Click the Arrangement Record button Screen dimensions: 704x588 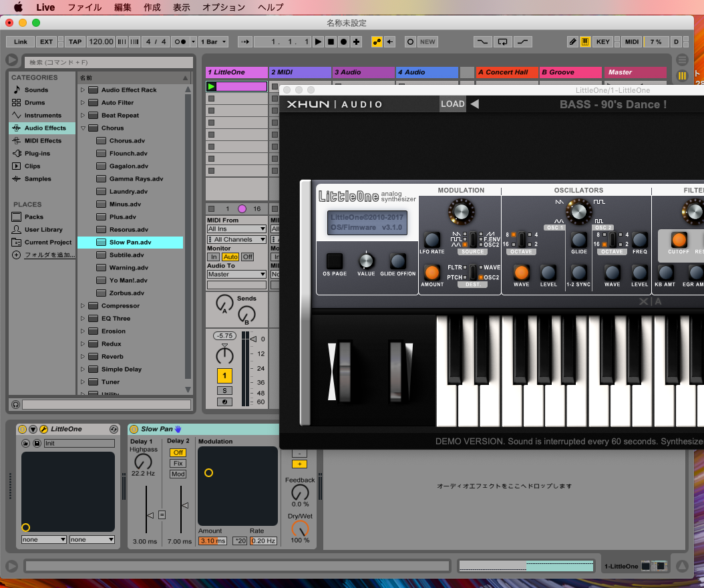pos(343,42)
